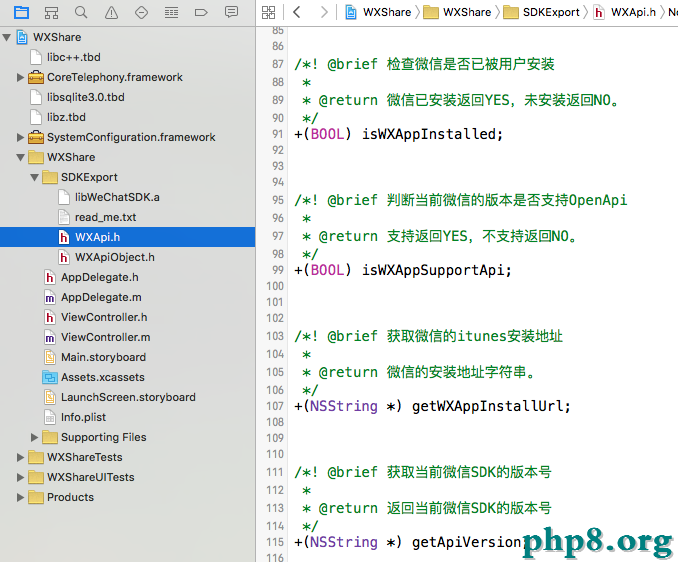Click the comment '@brief 获取当前微信SDK的版本号'

439,472
